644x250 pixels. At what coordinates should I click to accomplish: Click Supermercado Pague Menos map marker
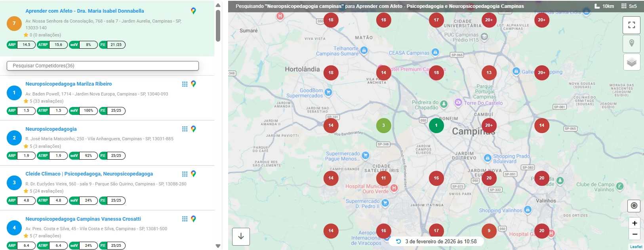366,155
